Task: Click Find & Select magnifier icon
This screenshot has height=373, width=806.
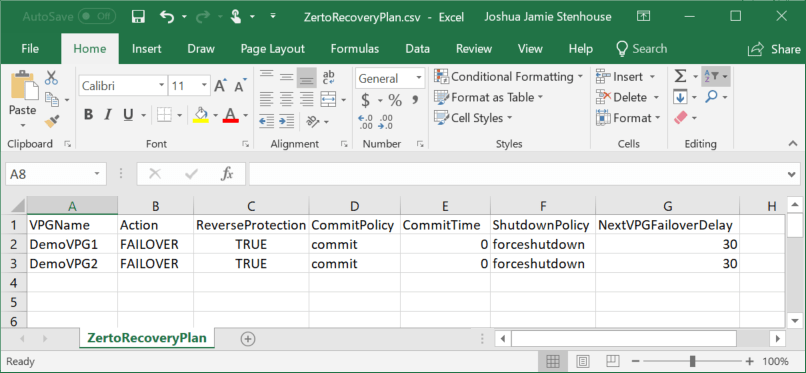Action: [711, 97]
